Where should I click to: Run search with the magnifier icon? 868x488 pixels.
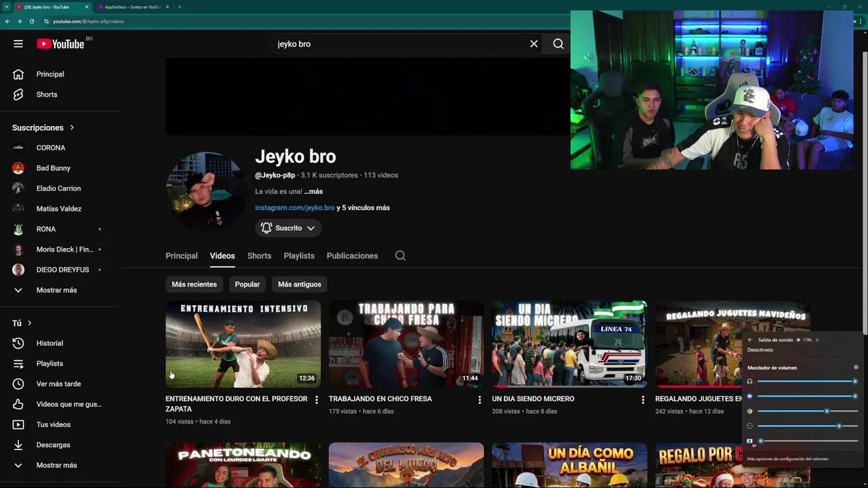558,43
